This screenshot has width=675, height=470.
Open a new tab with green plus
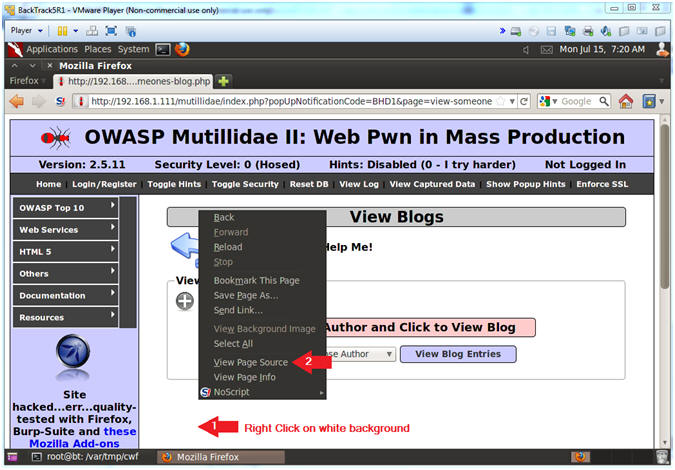pos(223,81)
